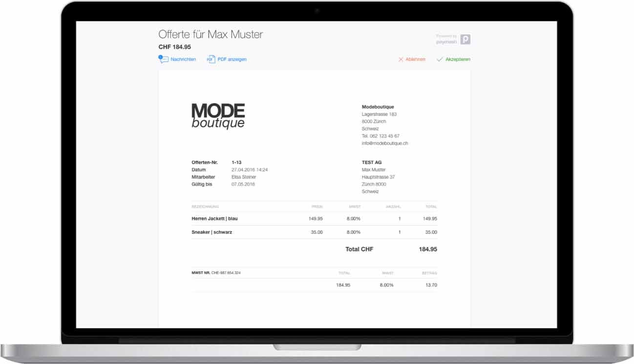Screen dimensions: 634x364
Task: Decline the offer with Ablehnen
Action: pyautogui.click(x=415, y=60)
